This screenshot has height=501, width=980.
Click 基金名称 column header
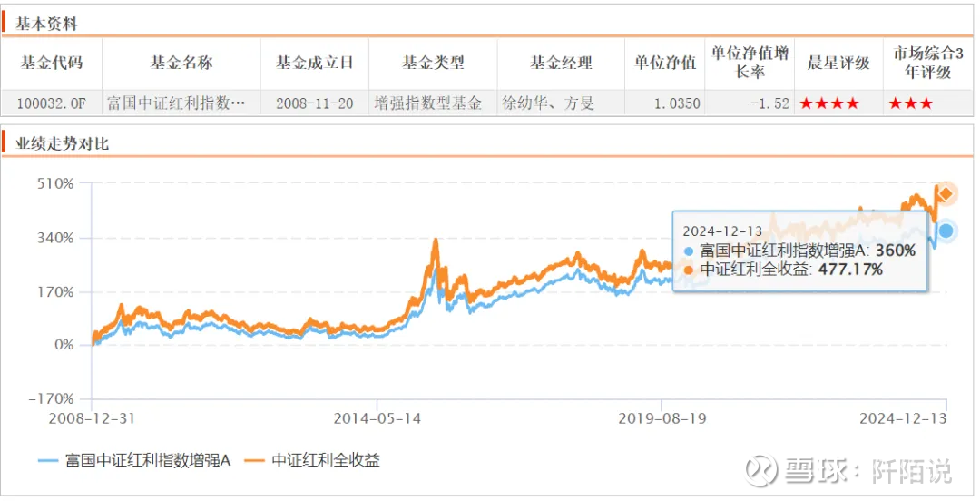tap(181, 63)
